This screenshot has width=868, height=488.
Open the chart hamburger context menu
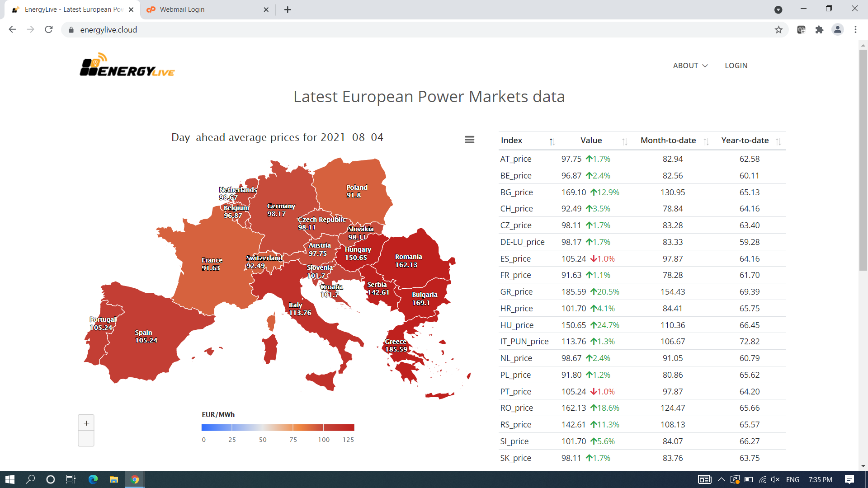[469, 140]
